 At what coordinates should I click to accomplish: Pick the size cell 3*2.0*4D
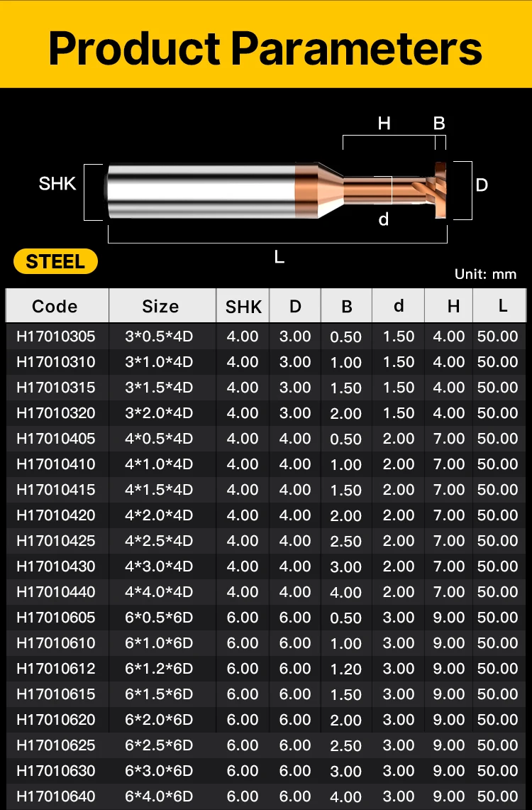point(159,412)
